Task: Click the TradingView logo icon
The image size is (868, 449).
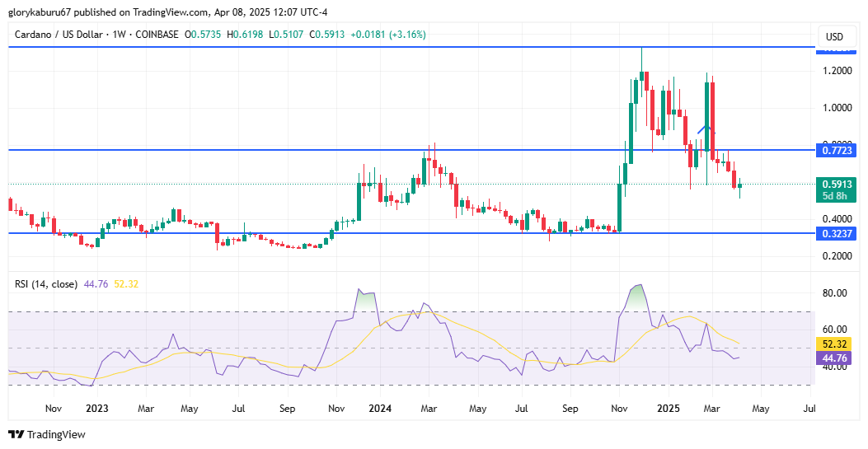Action: (16, 435)
